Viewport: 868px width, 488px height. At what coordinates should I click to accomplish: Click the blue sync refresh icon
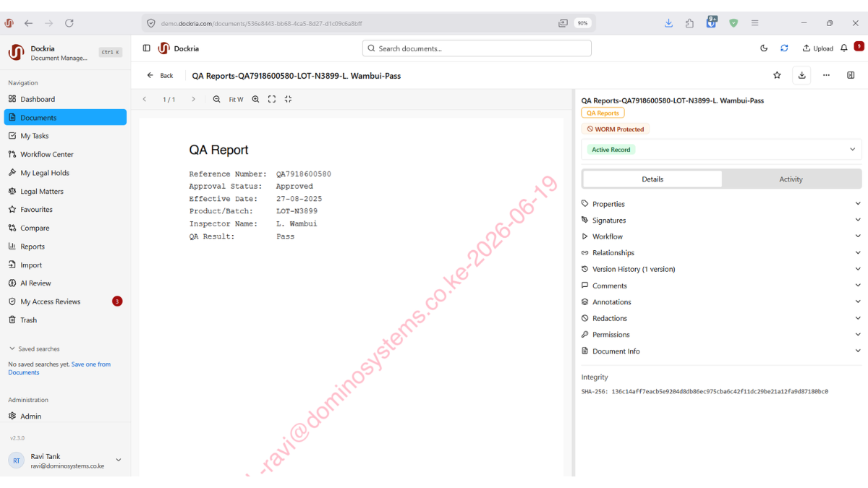[784, 48]
